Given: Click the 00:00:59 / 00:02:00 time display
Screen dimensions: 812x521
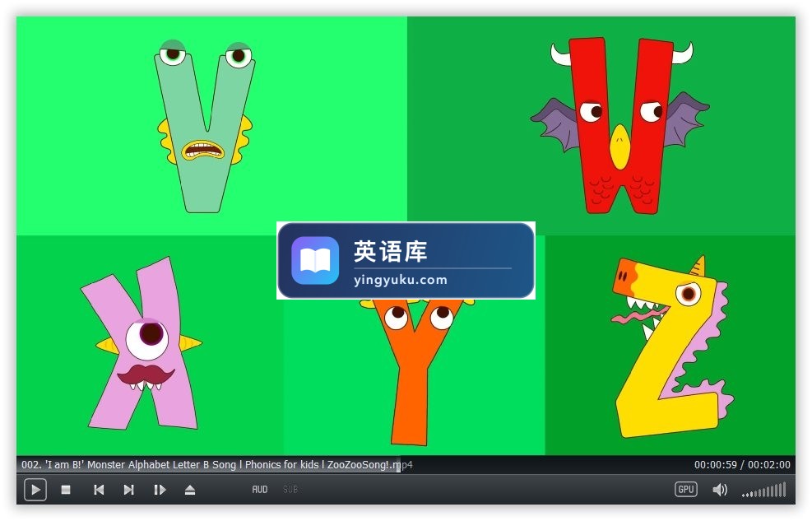Looking at the screenshot, I should 742,464.
